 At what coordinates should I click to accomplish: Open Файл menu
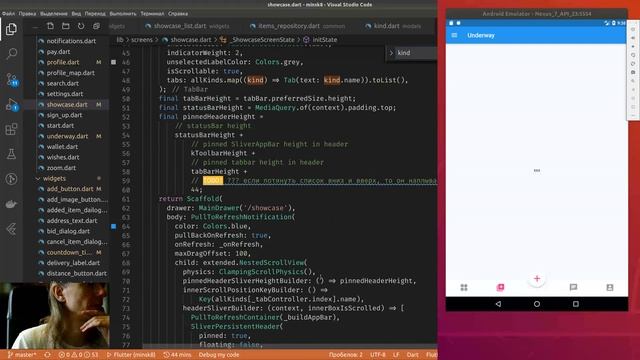(x=8, y=13)
